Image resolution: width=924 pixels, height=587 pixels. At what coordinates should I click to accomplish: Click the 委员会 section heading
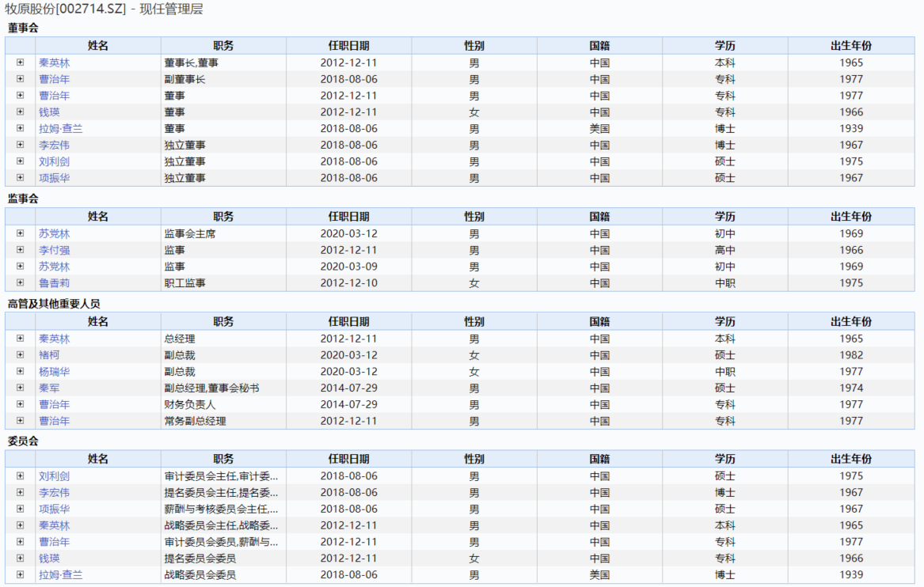coord(23,441)
